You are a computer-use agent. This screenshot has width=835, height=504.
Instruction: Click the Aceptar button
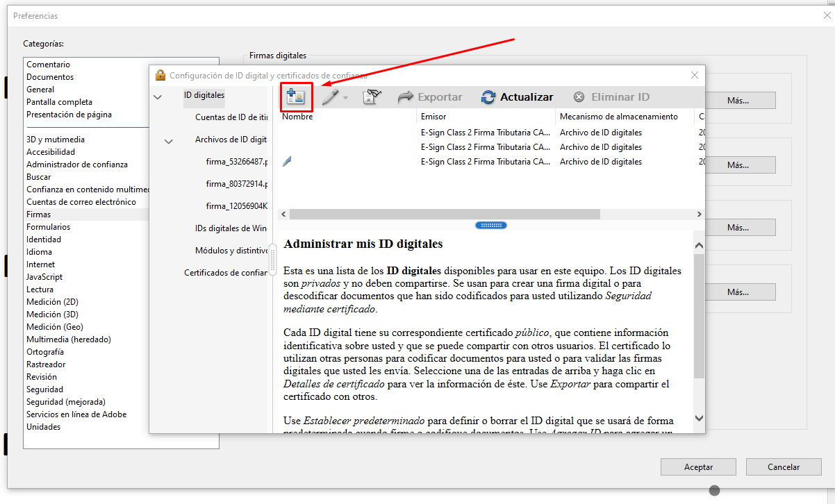pyautogui.click(x=698, y=467)
